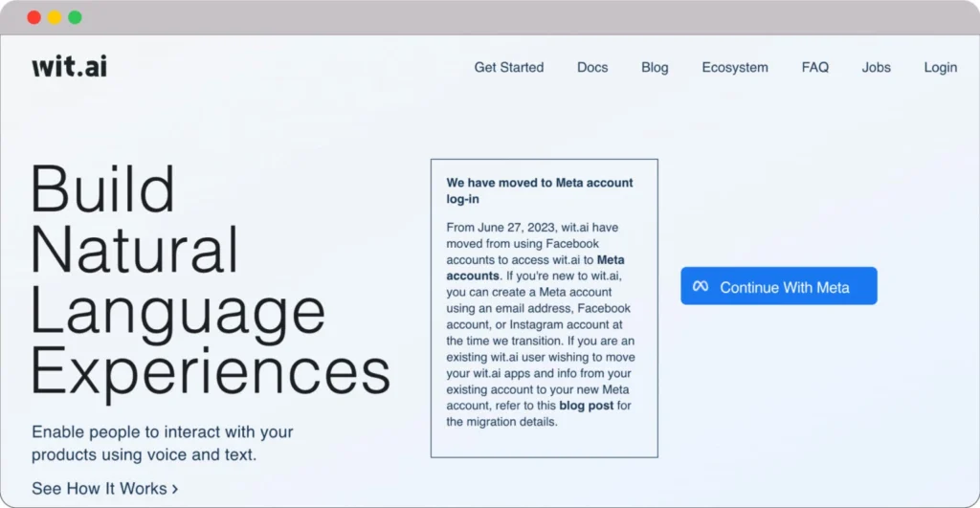Minimize the window using the yellow button

[55, 17]
